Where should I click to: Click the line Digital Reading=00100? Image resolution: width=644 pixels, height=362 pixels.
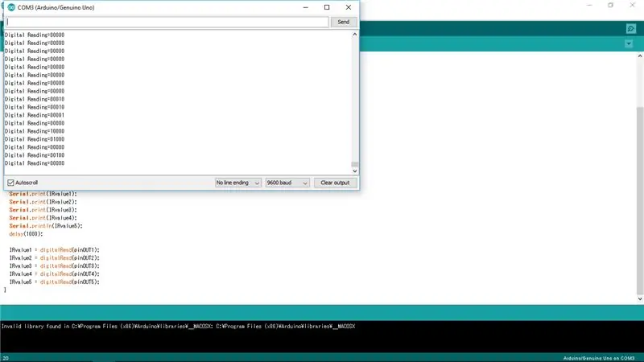point(35,155)
